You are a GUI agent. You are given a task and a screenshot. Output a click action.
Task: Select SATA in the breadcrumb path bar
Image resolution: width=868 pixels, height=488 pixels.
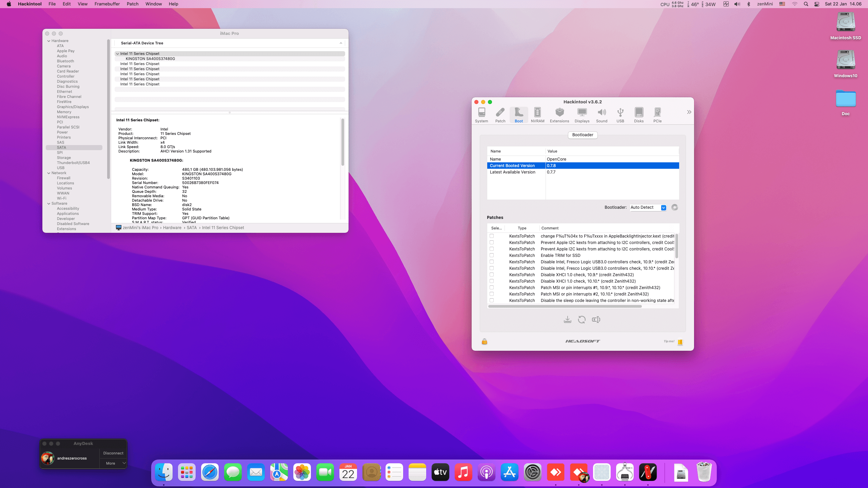(x=192, y=228)
